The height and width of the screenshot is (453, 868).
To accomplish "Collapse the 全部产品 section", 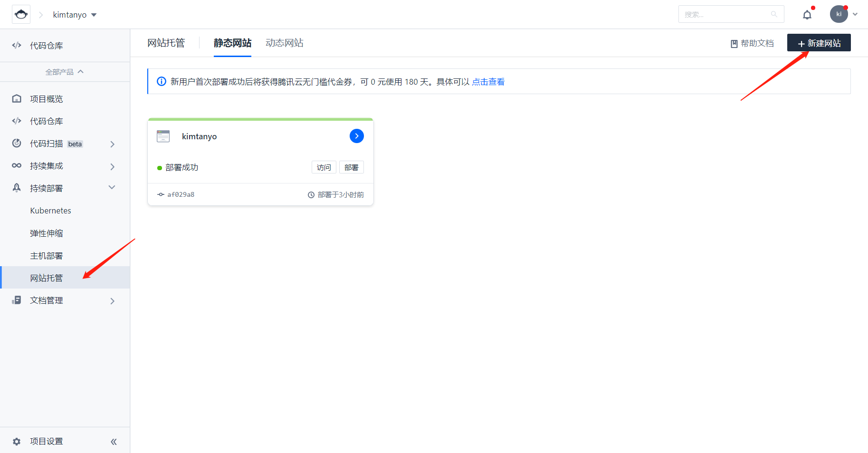I will (65, 72).
